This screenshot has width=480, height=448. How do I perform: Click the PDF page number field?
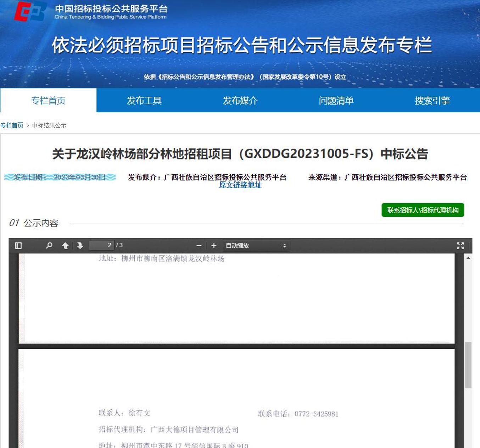coord(101,245)
